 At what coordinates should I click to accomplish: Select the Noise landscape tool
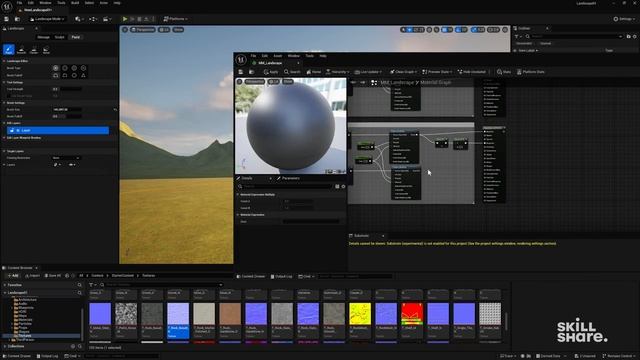(46, 50)
